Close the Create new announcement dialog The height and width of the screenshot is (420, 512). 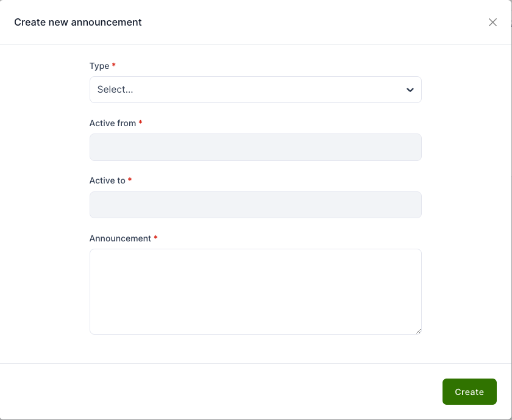pyautogui.click(x=492, y=23)
